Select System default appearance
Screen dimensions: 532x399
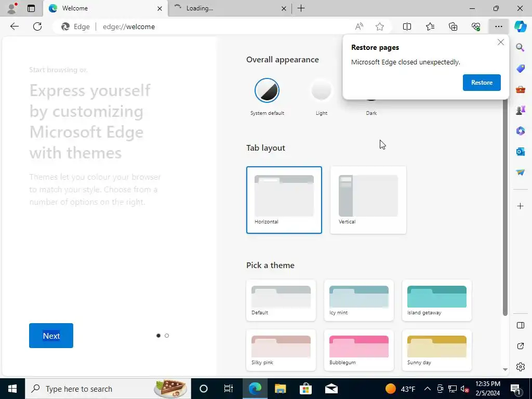pyautogui.click(x=267, y=90)
